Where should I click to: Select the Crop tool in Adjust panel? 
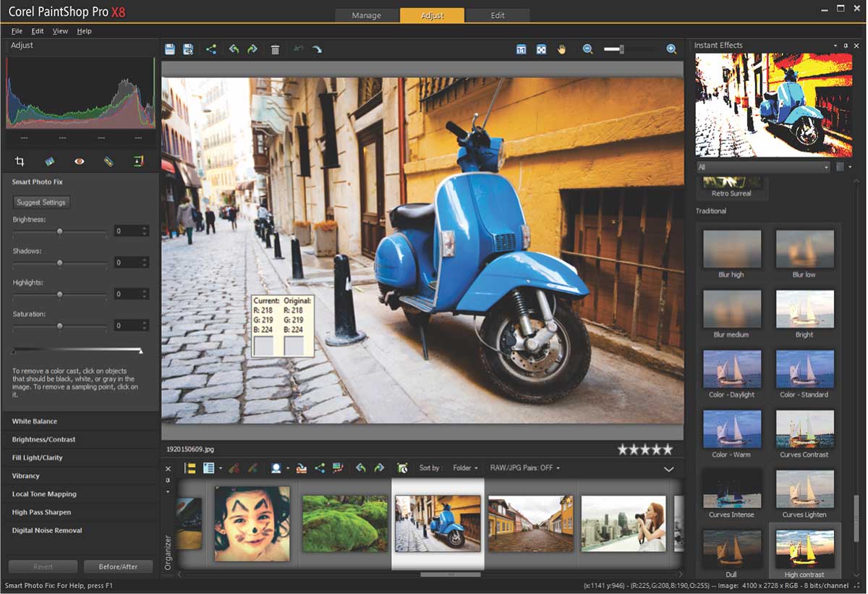pos(20,161)
